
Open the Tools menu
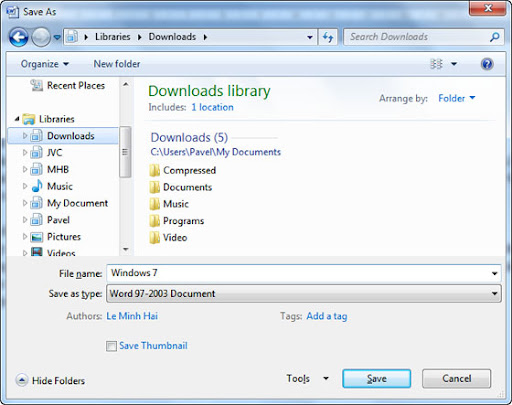click(x=298, y=379)
